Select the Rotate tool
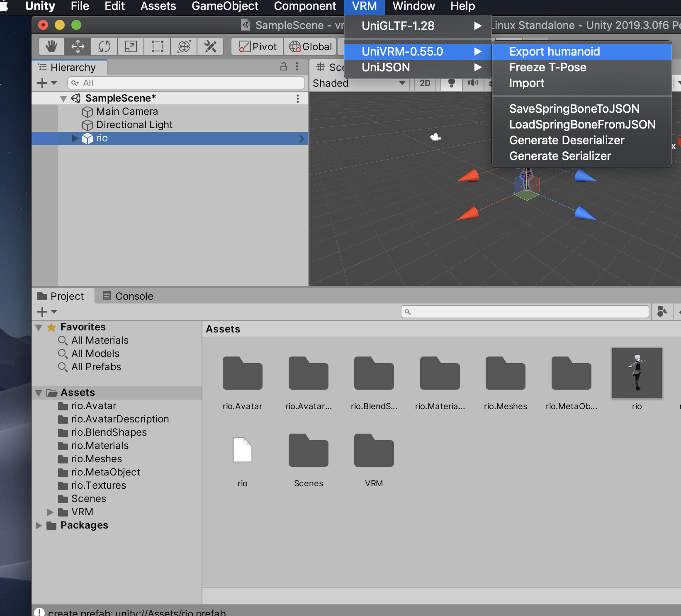Viewport: 681px width, 616px height. [x=104, y=46]
